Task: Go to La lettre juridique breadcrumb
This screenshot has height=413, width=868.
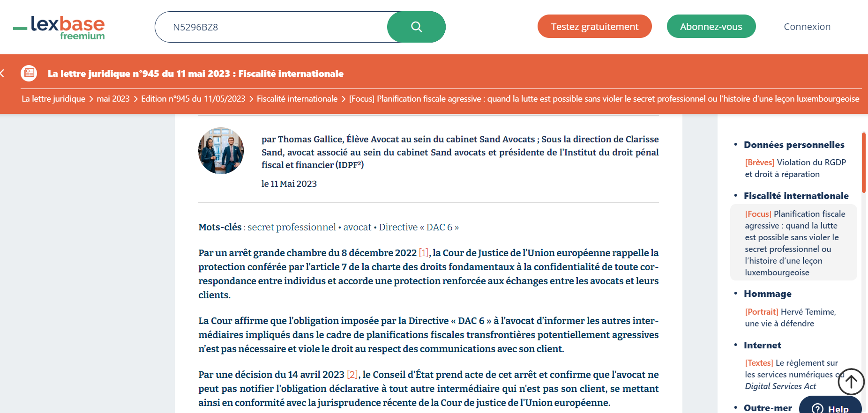Action: [53, 99]
